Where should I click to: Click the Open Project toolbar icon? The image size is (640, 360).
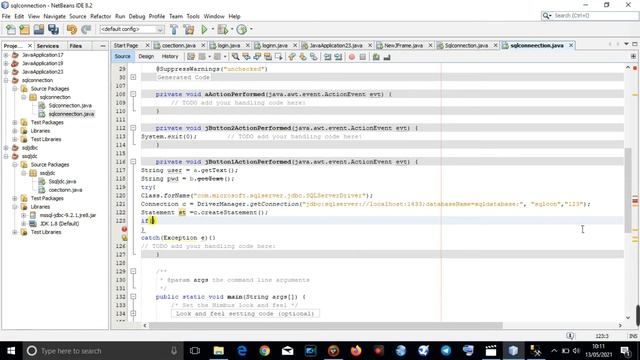39,29
